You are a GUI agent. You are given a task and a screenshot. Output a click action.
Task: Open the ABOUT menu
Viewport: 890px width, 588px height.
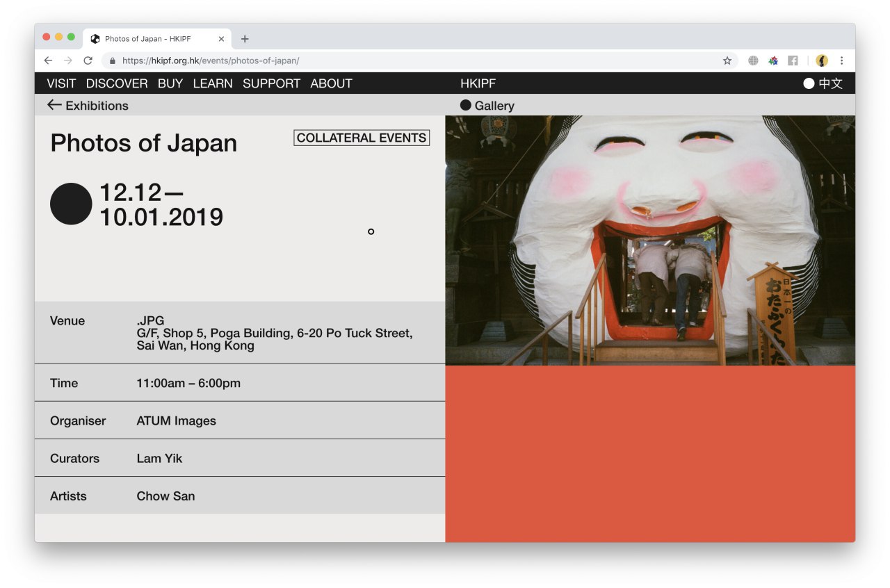(x=331, y=83)
